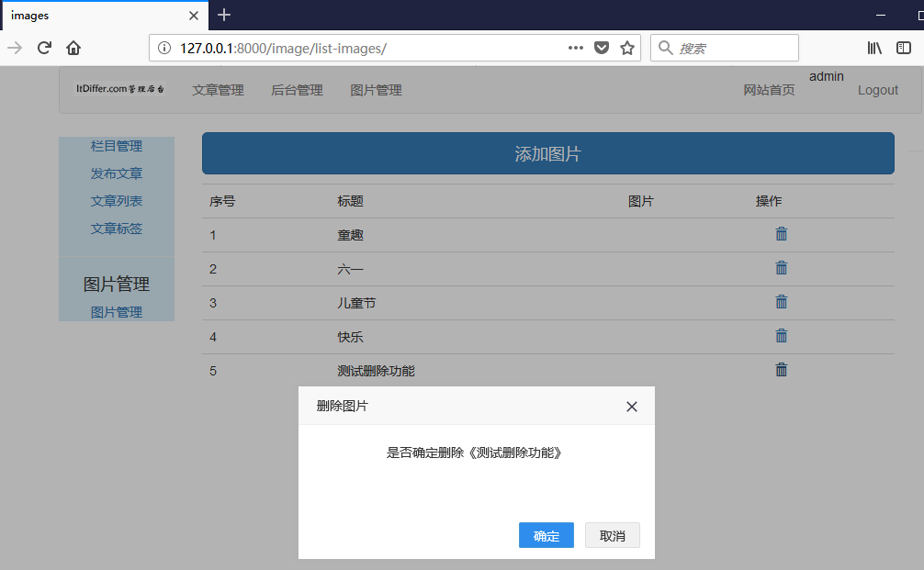
Task: Close the 删除图片 dialog with X
Action: 632,407
